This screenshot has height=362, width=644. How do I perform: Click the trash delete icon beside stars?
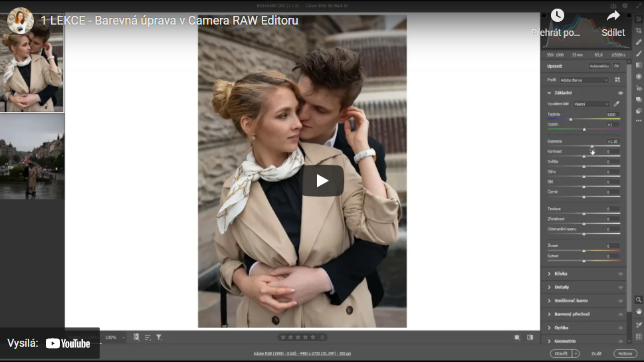322,337
